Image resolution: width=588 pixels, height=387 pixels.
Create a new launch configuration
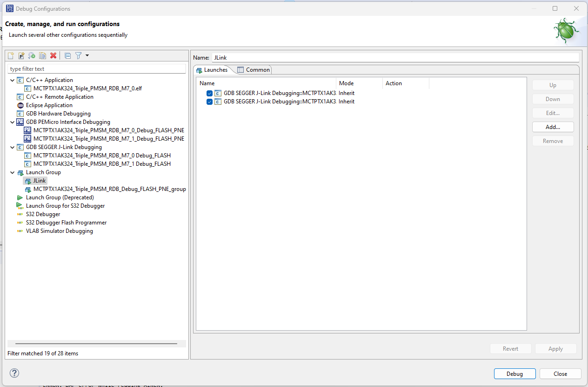[x=10, y=55]
